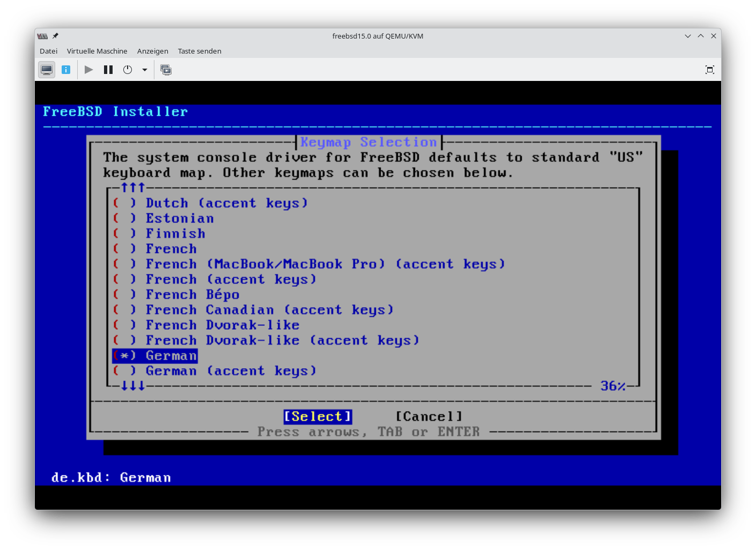
Task: Open the Virtuelle Maschine menu
Action: pyautogui.click(x=97, y=51)
